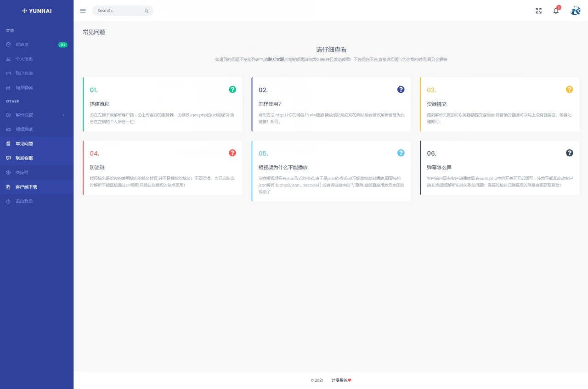Viewport: 588px width, 389px height.
Task: Click the 退出登录 power icon
Action: 8,201
